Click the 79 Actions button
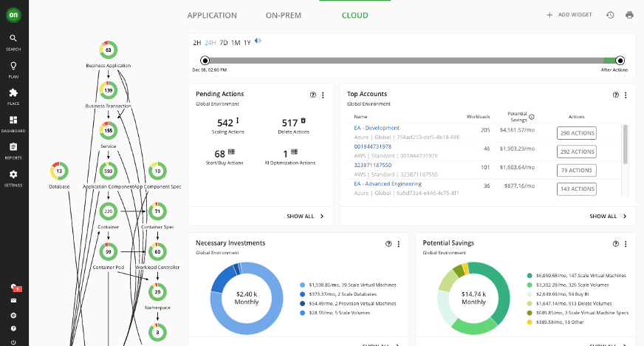This screenshot has width=644, height=346. click(577, 170)
